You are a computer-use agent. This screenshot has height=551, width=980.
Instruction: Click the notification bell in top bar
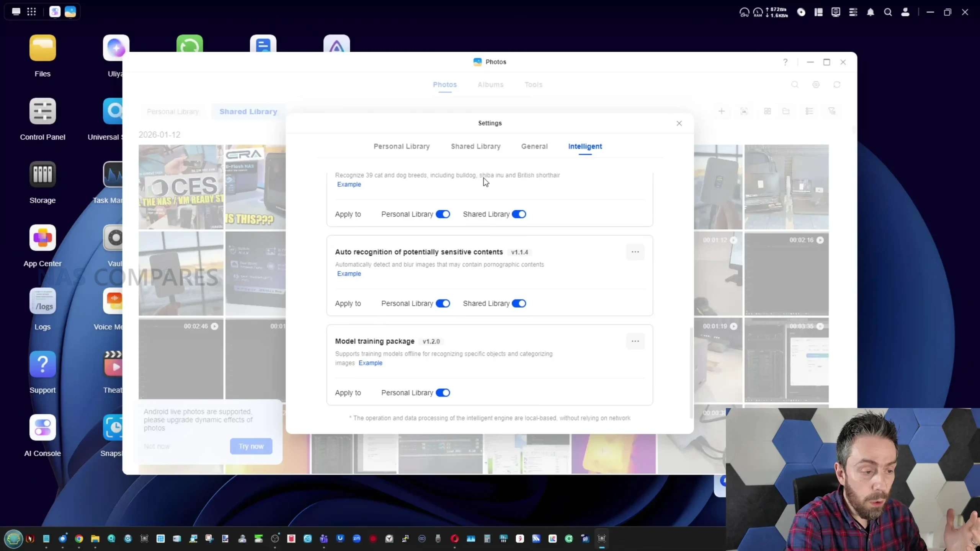point(871,12)
